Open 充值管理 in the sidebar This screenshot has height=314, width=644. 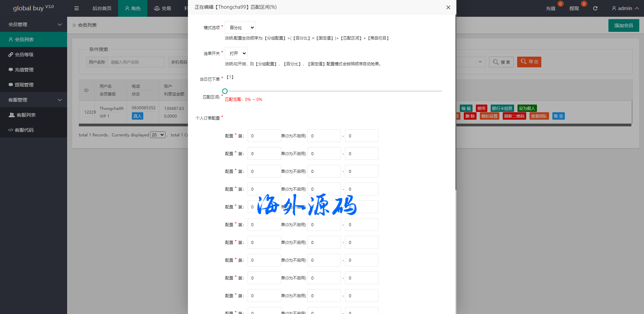pyautogui.click(x=24, y=70)
